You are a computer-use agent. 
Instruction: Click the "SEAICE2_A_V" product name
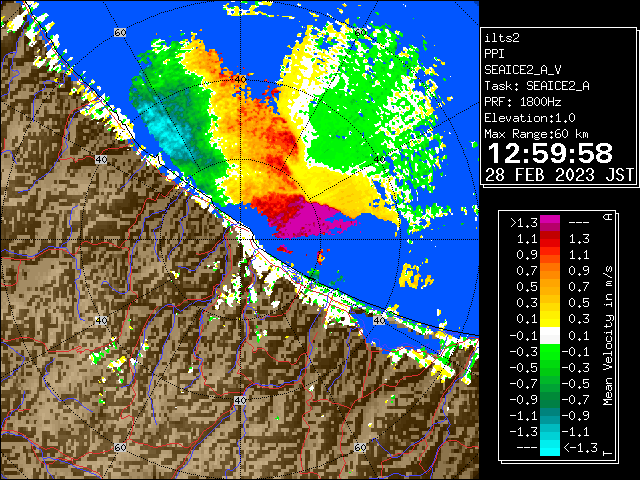pos(522,70)
